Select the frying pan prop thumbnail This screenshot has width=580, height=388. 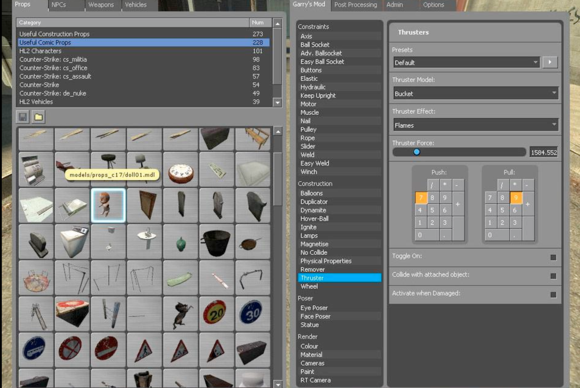click(x=253, y=242)
